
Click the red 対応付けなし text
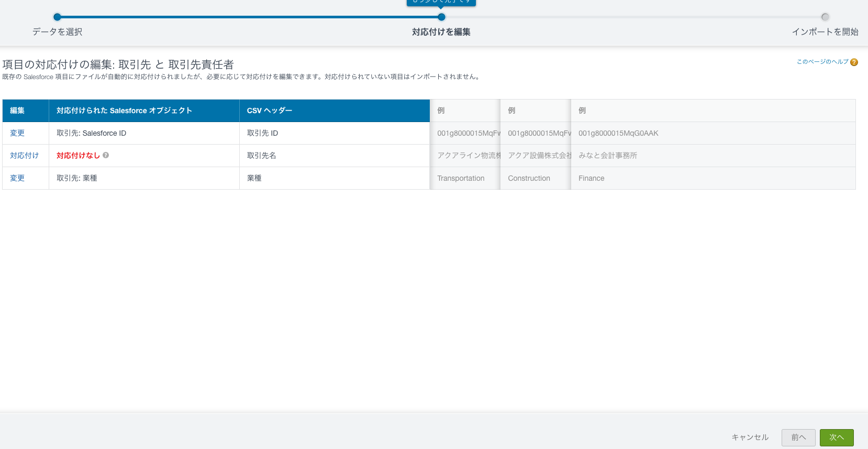[x=78, y=156]
